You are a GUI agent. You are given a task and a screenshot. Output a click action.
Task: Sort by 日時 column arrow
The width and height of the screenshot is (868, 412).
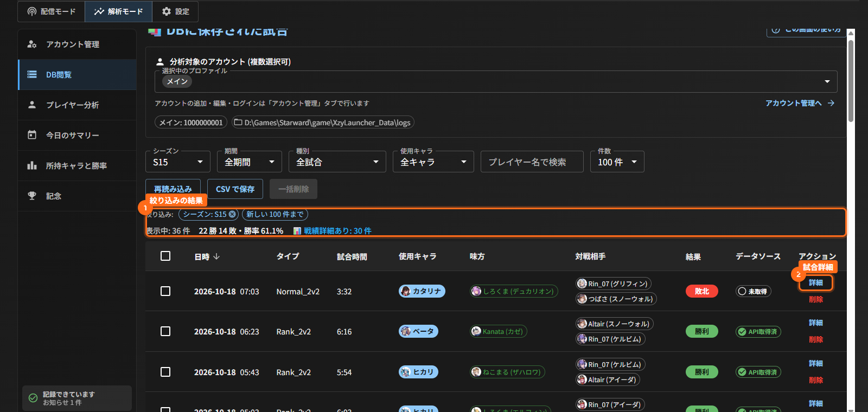pos(216,256)
